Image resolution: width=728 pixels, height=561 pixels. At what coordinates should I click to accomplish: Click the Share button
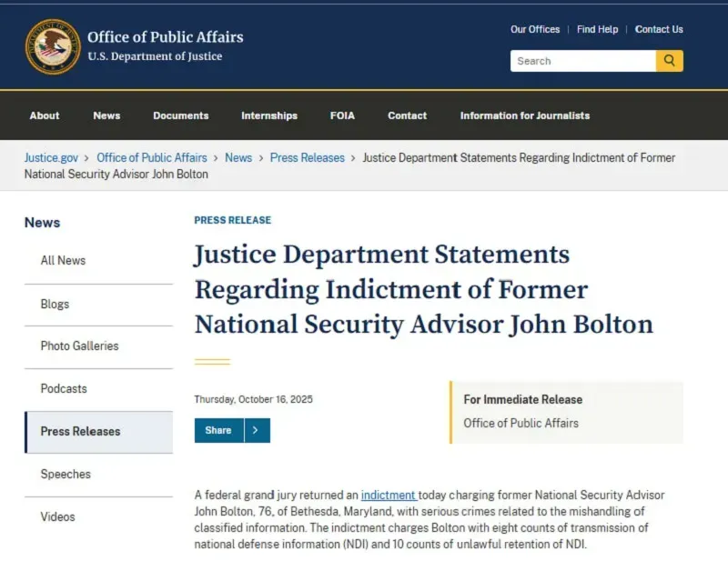[x=218, y=430]
